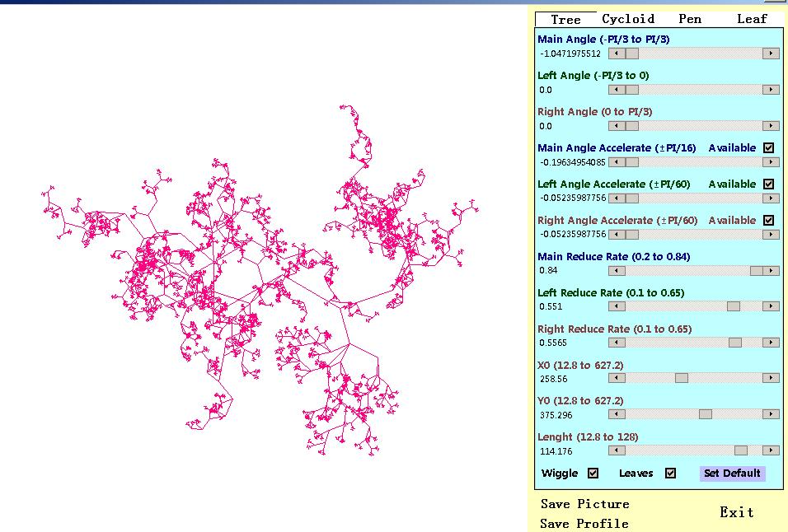Increase Right Reduce Rate with right arrow
788x532 pixels.
pos(771,343)
